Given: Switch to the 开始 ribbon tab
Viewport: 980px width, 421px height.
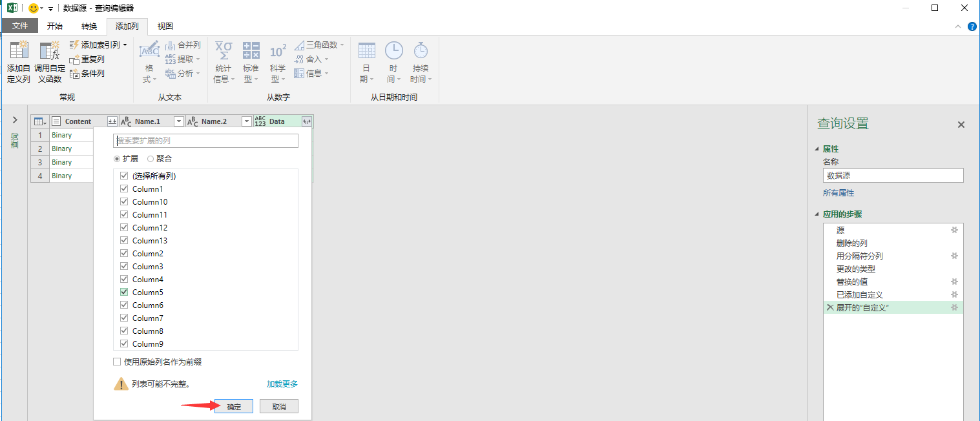Looking at the screenshot, I should (x=55, y=26).
